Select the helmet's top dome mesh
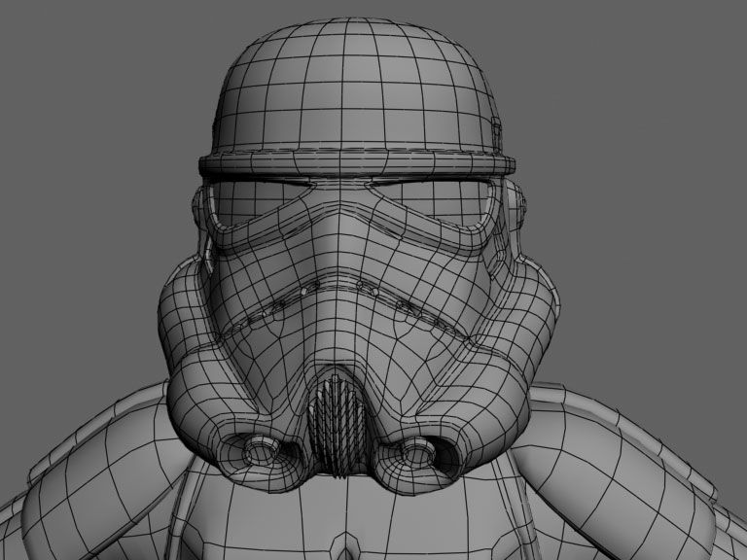This screenshot has height=560, width=747. (x=356, y=86)
